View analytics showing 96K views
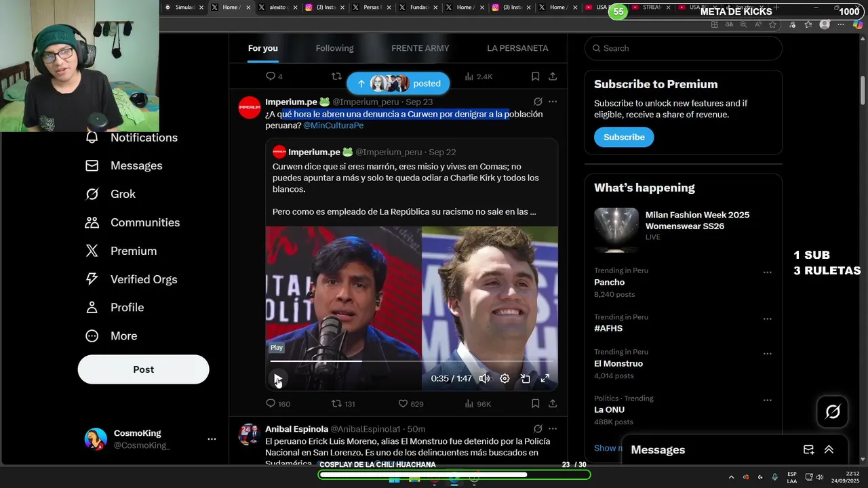The height and width of the screenshot is (488, 868). pos(477,403)
